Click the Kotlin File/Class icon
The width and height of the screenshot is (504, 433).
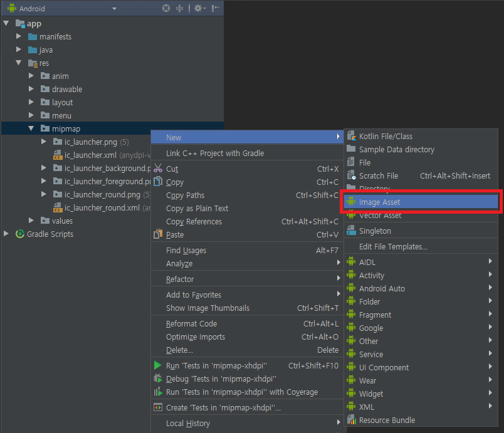[351, 136]
